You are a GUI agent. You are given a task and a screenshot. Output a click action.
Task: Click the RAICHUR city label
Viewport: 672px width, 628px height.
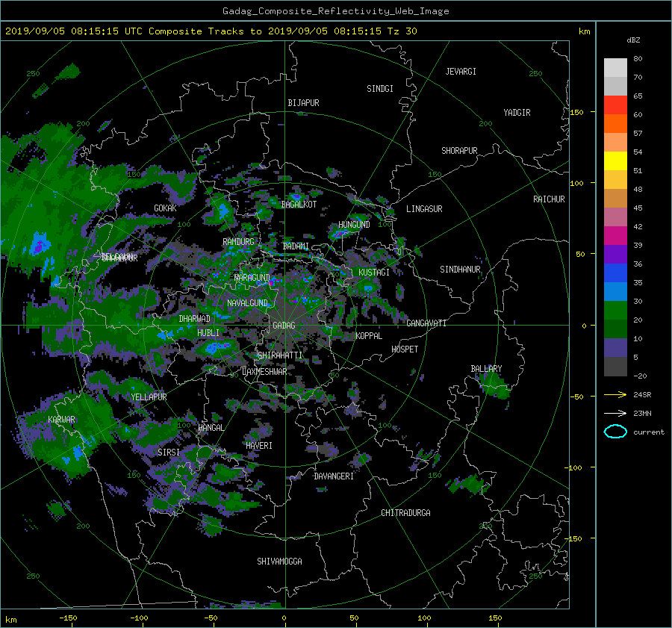549,199
